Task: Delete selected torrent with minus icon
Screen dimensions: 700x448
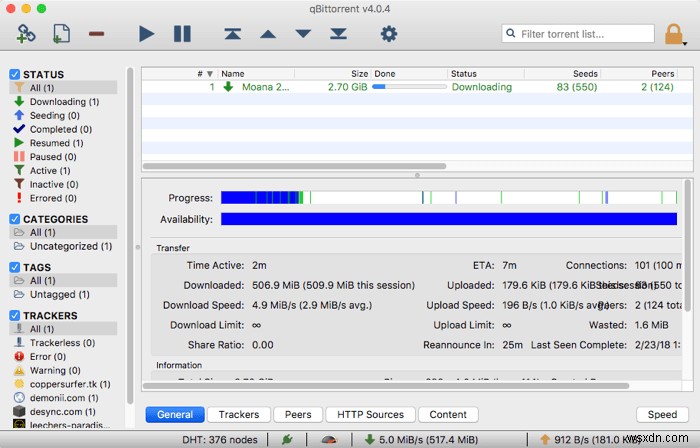Action: [96, 34]
